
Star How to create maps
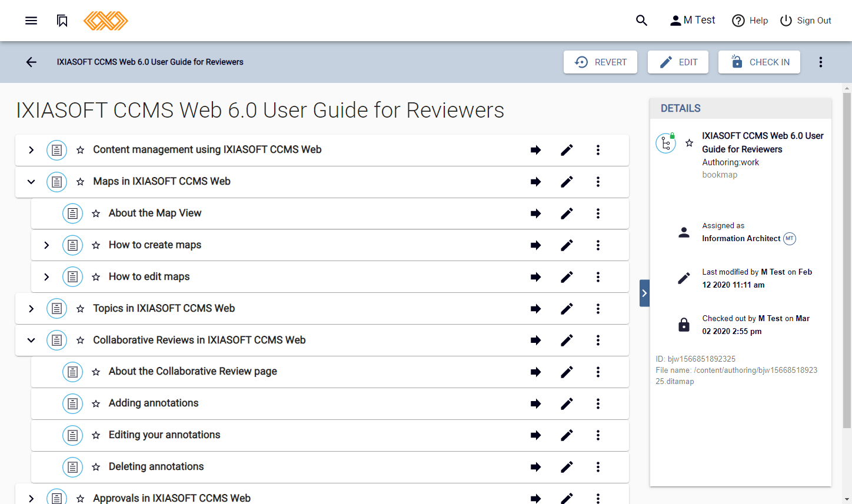(x=96, y=245)
